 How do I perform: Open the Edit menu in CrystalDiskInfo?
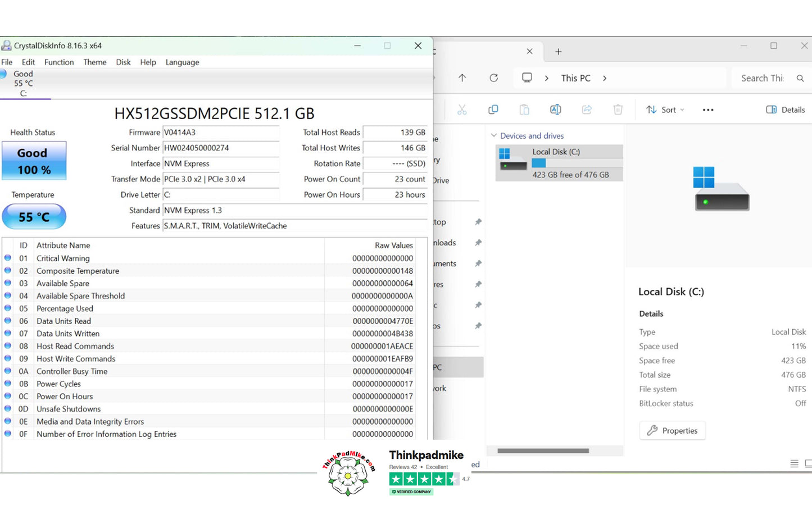pos(28,62)
